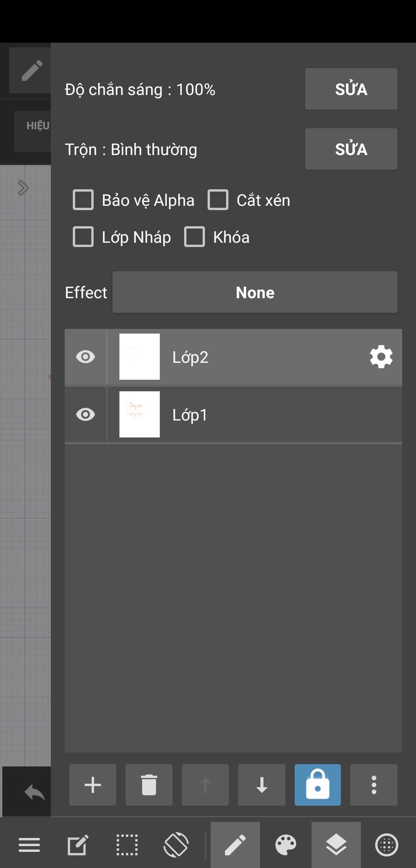Image resolution: width=416 pixels, height=868 pixels.
Task: Click the blue lock layer button
Action: coord(318,784)
